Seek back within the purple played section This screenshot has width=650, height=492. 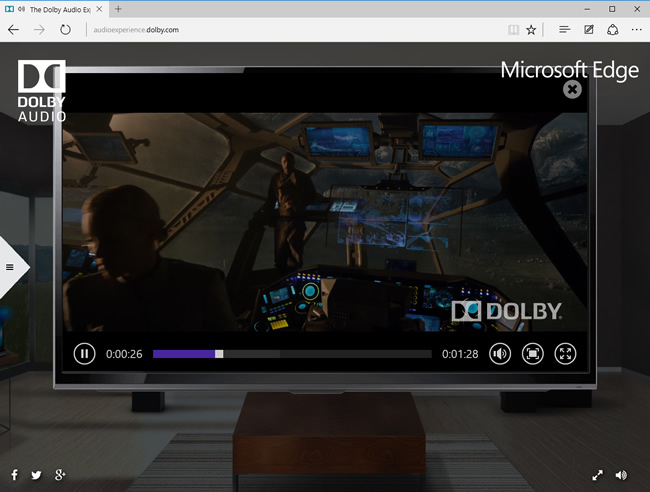click(x=184, y=354)
